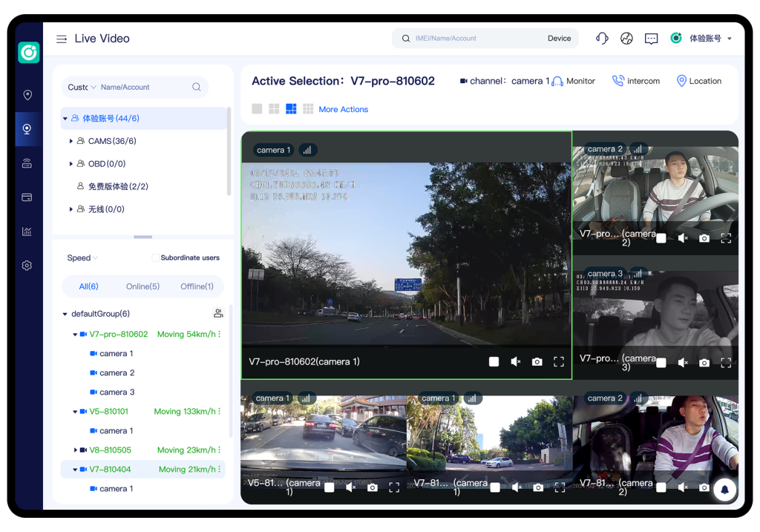Image resolution: width=760 pixels, height=532 pixels.
Task: Open the statistics chart icon in sidebar
Action: tap(27, 231)
